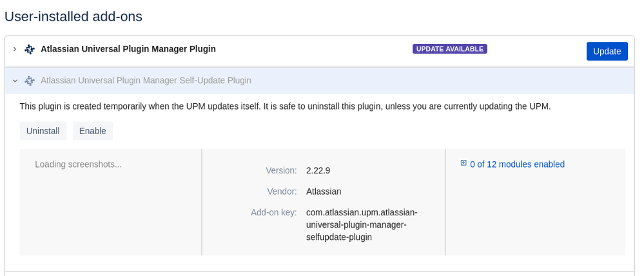The width and height of the screenshot is (644, 276).
Task: Select the Universal Plugin Manager Self-Update Plugin title
Action: point(146,81)
